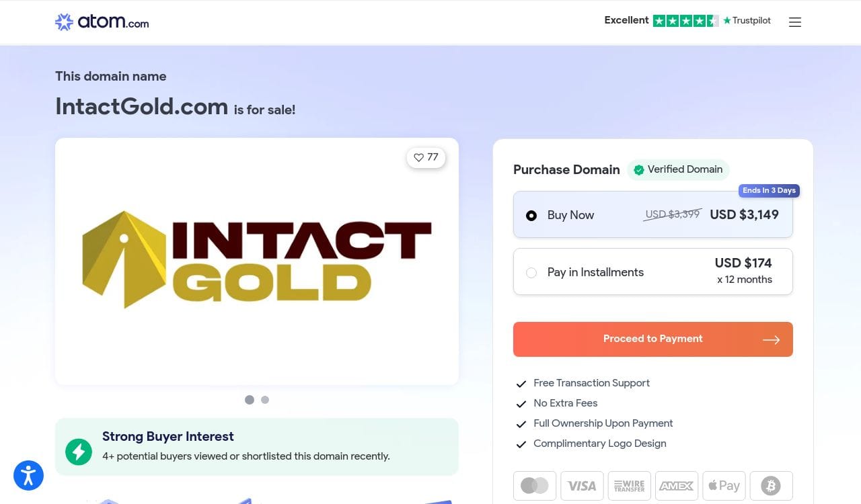Click the Wire Transfer icon

[629, 485]
